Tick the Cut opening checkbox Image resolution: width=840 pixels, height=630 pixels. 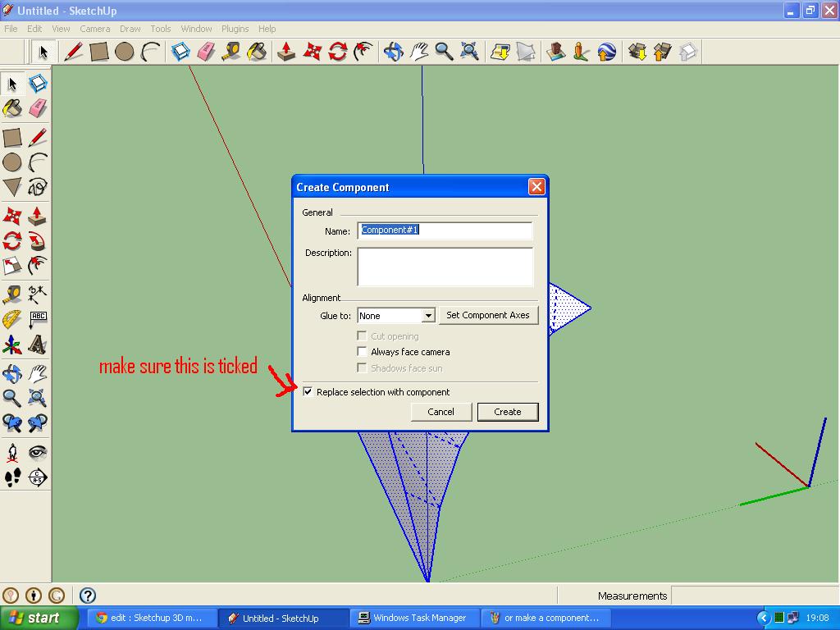coord(361,336)
